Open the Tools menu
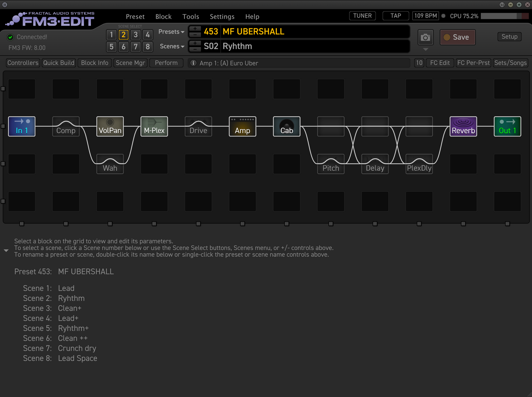Image resolution: width=532 pixels, height=397 pixels. 191,17
